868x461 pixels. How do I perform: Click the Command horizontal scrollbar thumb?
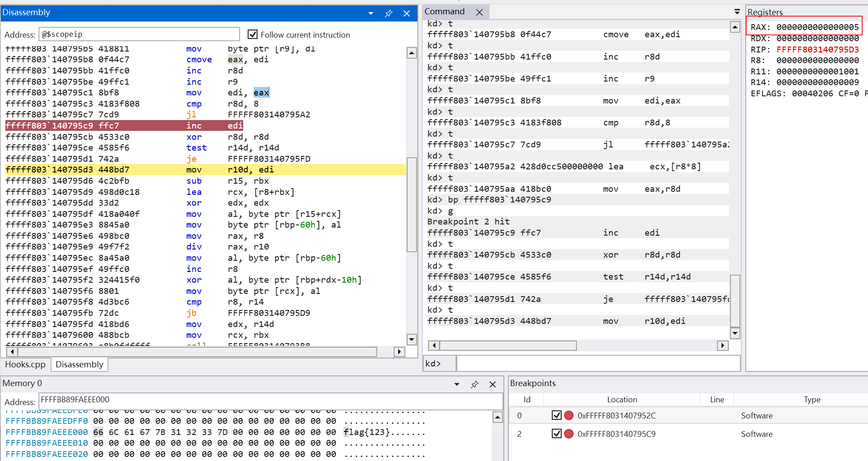pyautogui.click(x=508, y=345)
